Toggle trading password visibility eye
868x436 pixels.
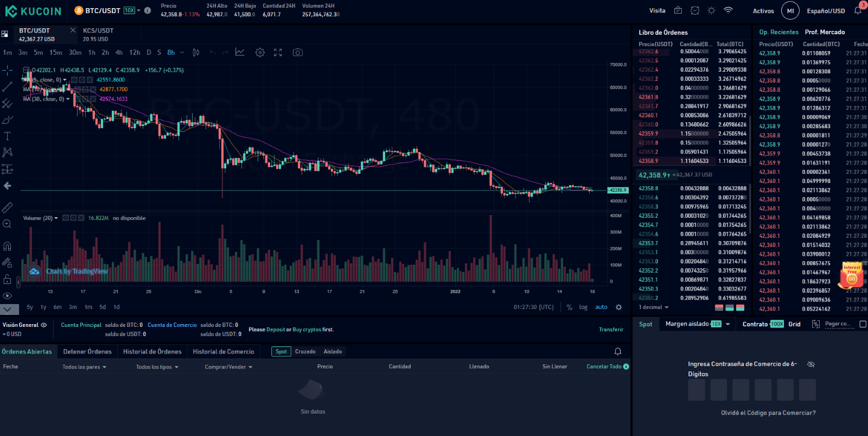point(810,364)
